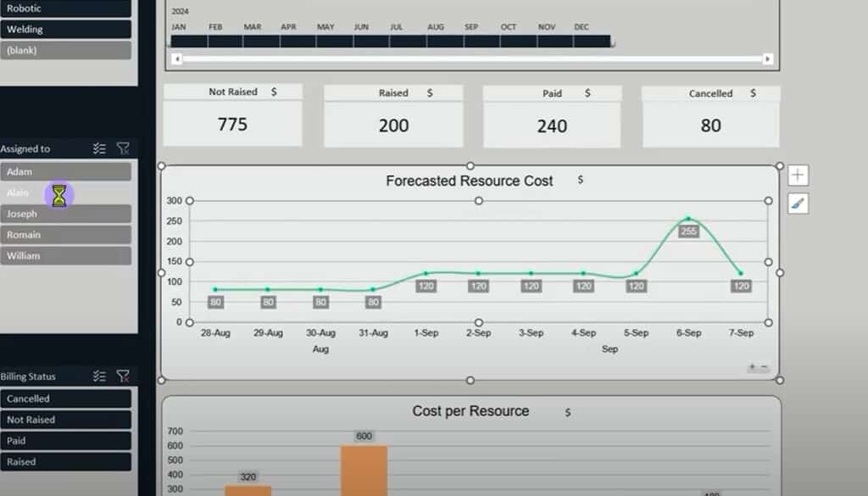868x496 pixels.
Task: Filter by Adam in Assigned to slicer
Action: coord(66,172)
